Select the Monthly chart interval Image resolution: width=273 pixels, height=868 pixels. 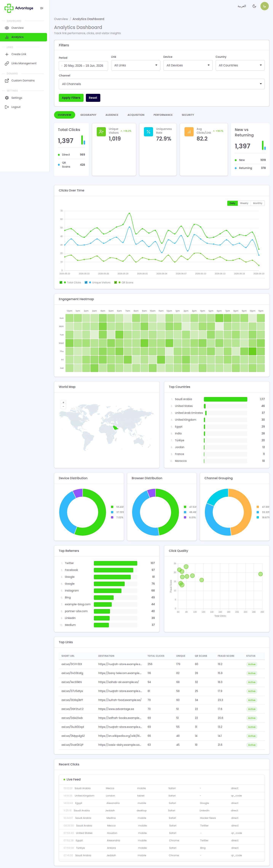258,203
